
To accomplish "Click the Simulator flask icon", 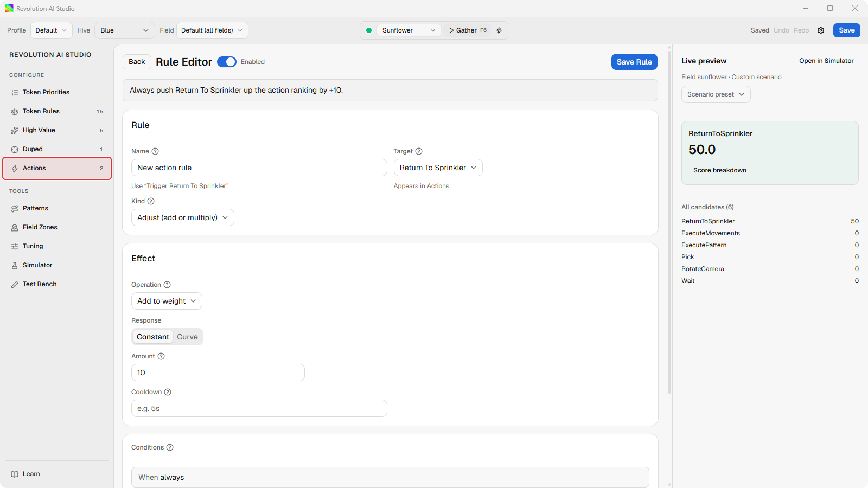I will pos(15,266).
